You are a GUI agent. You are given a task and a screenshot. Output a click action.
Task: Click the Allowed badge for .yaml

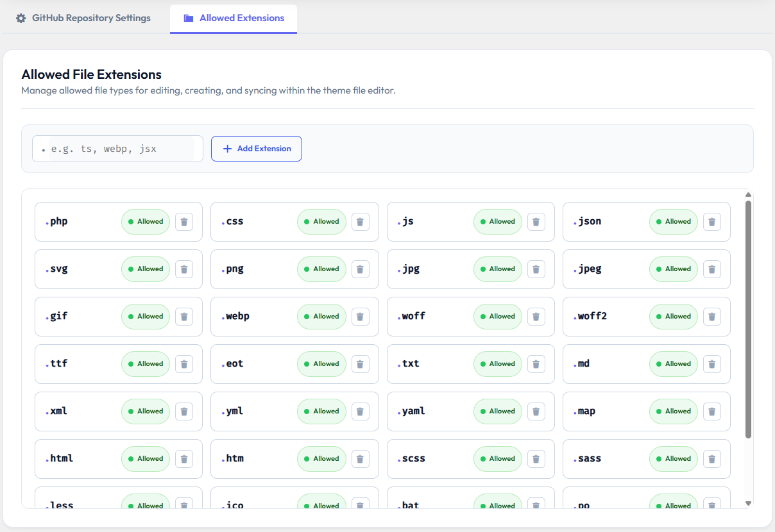pos(498,411)
